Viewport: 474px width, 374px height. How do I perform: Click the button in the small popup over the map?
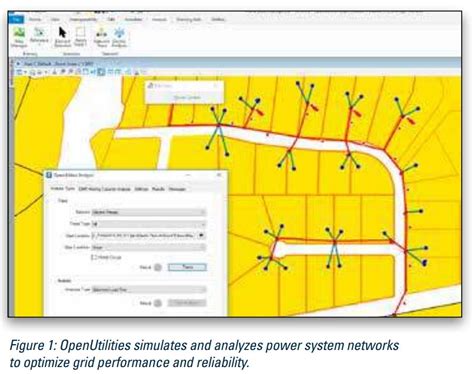pyautogui.click(x=187, y=98)
